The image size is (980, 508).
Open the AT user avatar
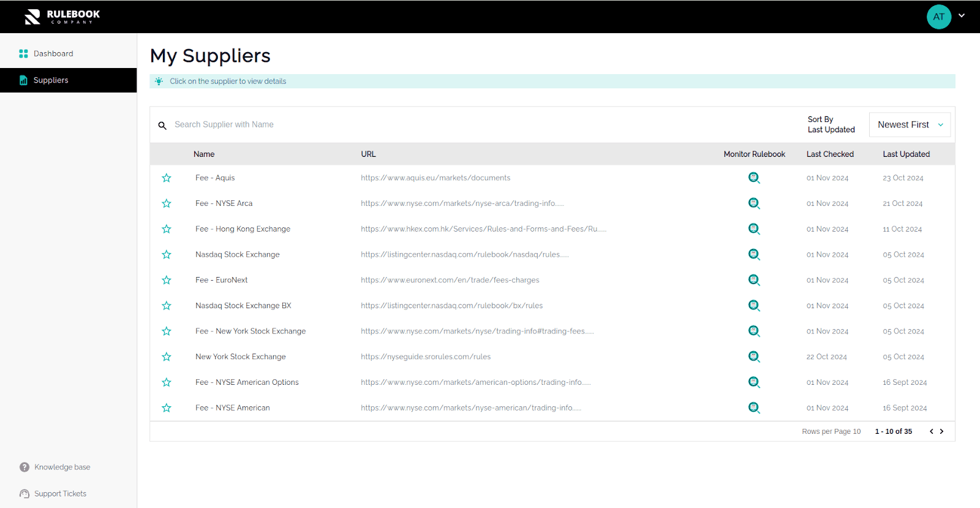click(939, 17)
